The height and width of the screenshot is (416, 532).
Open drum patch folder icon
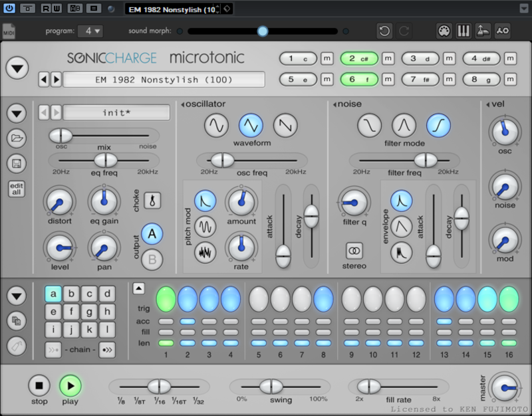17,138
